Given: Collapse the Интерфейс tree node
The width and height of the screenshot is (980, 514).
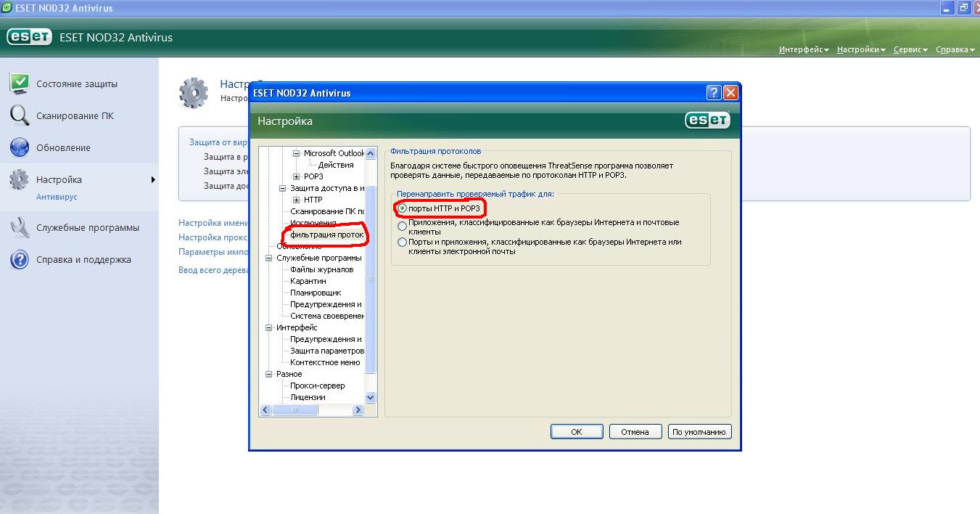Looking at the screenshot, I should tap(269, 327).
